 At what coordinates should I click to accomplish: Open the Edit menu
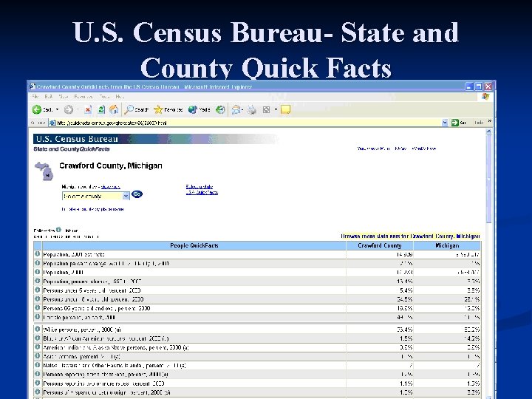click(49, 97)
